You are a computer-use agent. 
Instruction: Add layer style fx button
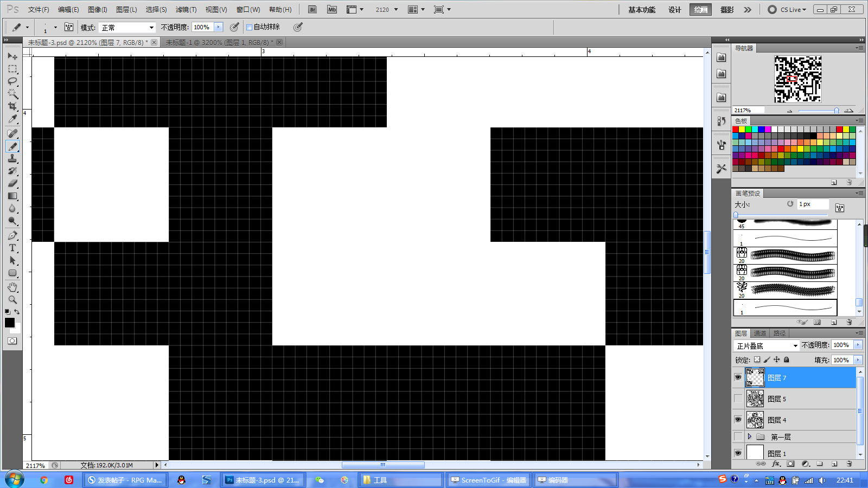(776, 464)
